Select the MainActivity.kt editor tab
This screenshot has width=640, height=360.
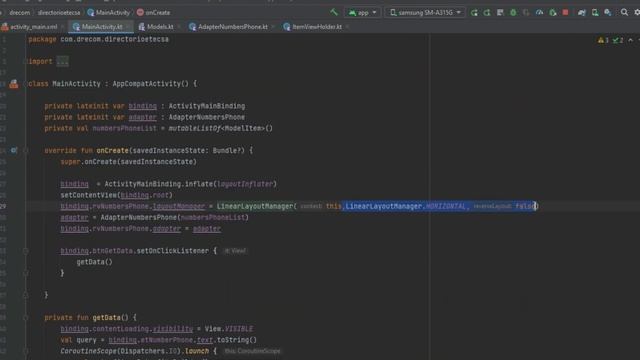[x=102, y=27]
